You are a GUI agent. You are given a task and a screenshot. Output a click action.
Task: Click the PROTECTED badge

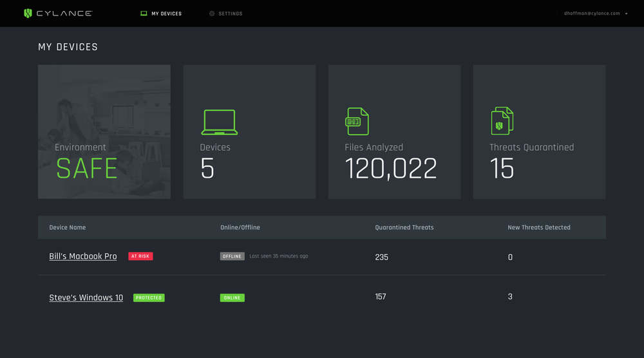click(x=149, y=297)
